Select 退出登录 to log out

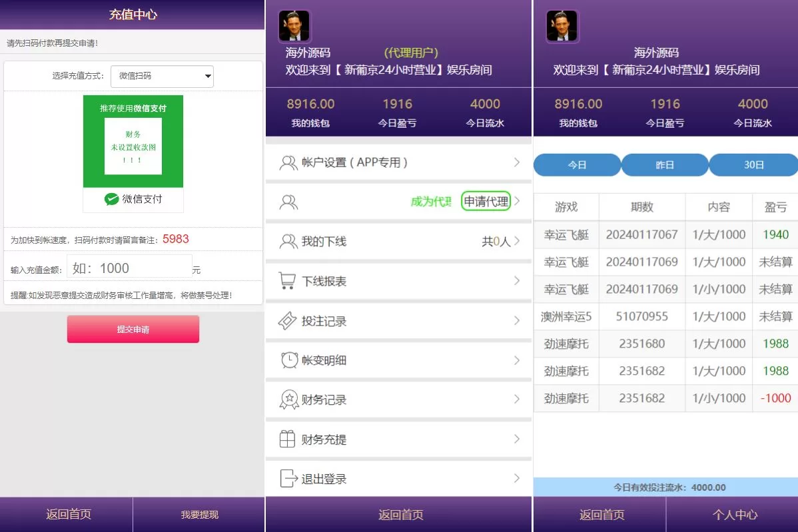(x=398, y=479)
